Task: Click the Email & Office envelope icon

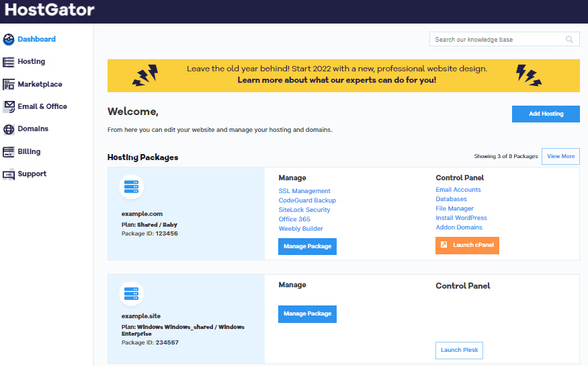Action: click(9, 106)
